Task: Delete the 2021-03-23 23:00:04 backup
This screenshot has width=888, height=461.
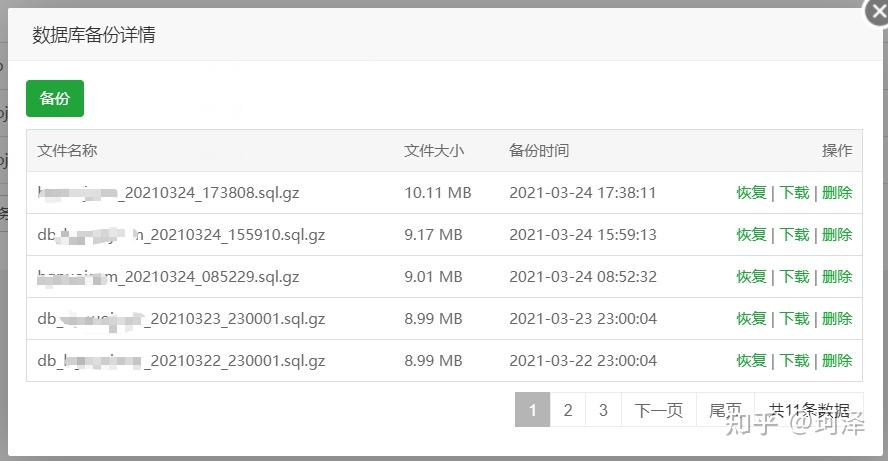Action: pos(837,319)
